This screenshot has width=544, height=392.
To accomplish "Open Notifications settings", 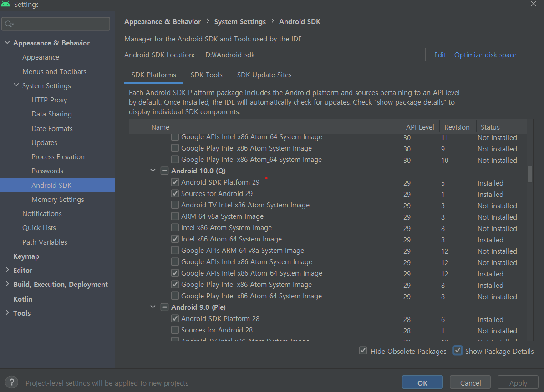I will point(42,213).
